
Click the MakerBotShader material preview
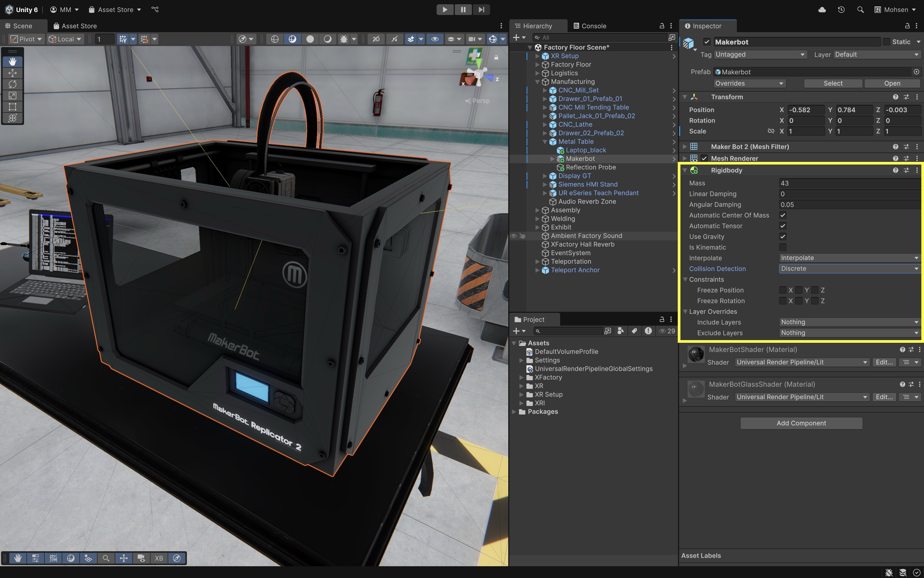pos(696,354)
